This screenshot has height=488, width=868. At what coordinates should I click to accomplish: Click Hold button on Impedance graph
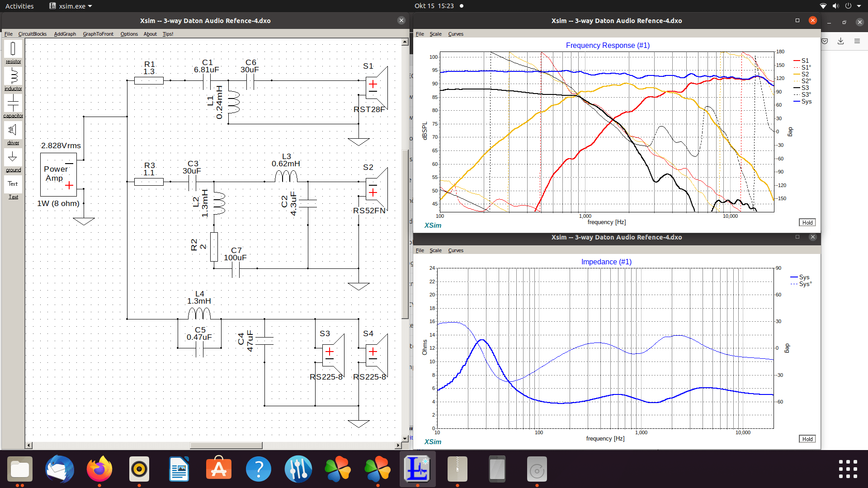coord(807,439)
